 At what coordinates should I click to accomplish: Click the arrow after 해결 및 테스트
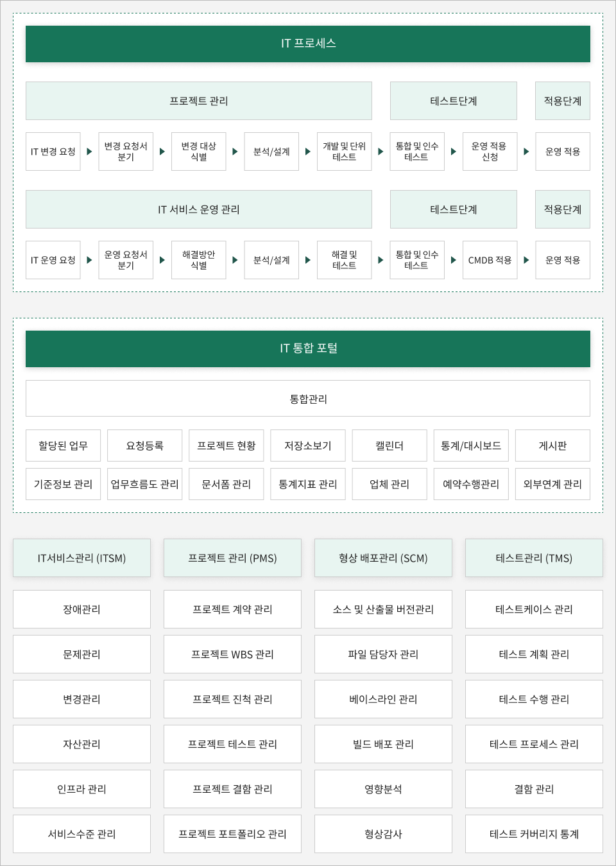381,260
